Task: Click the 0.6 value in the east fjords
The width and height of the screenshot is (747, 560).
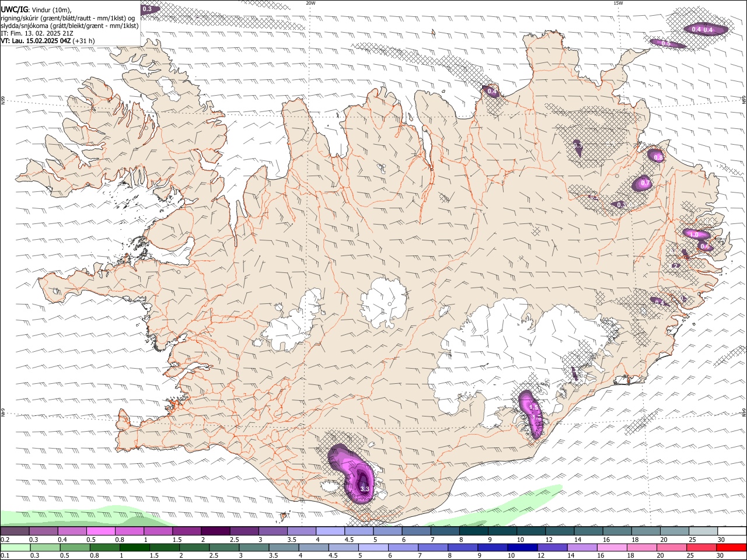Action: point(704,247)
